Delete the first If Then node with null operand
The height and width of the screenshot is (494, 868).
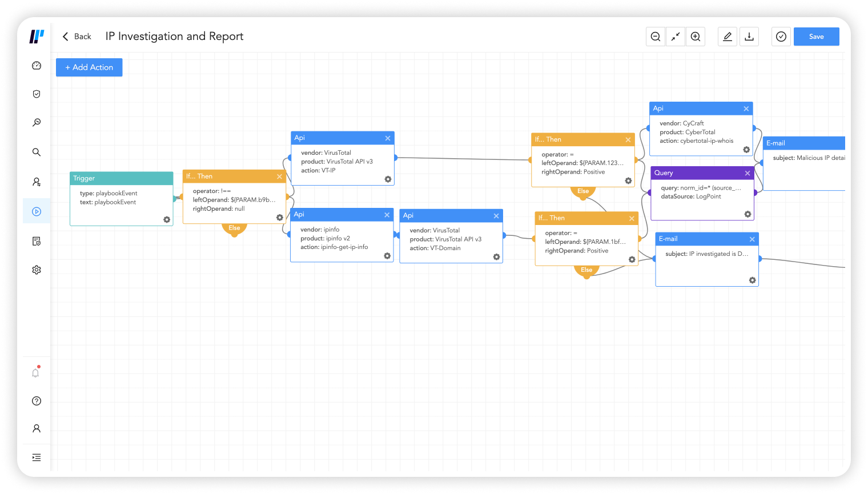point(280,176)
